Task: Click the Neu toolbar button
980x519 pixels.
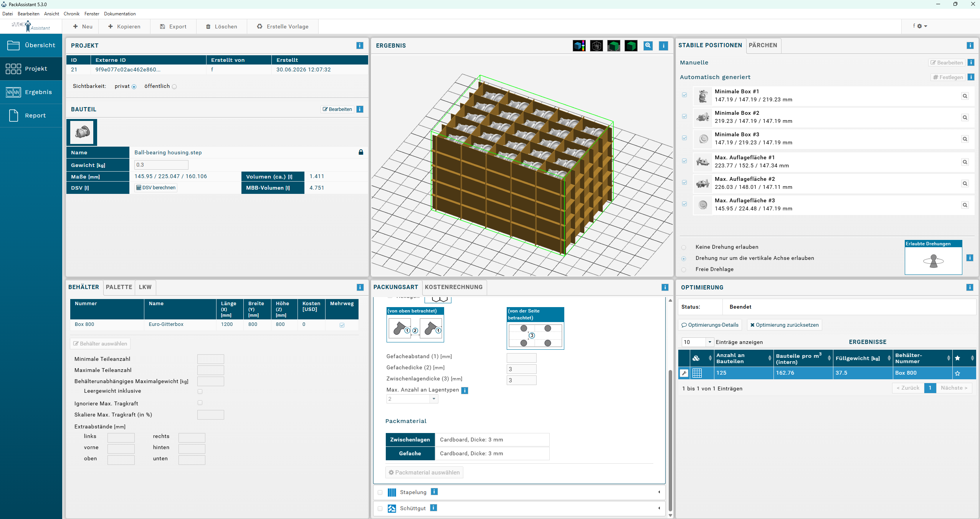Action: pyautogui.click(x=83, y=26)
